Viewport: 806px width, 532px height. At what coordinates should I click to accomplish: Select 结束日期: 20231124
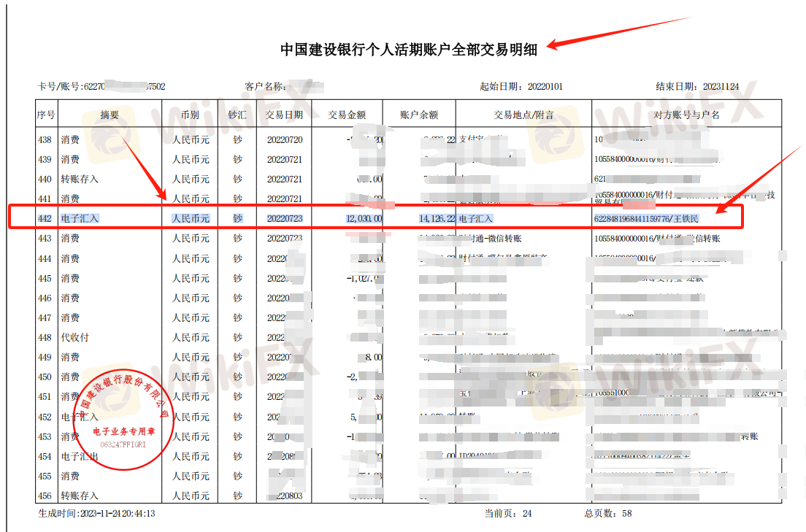(697, 86)
